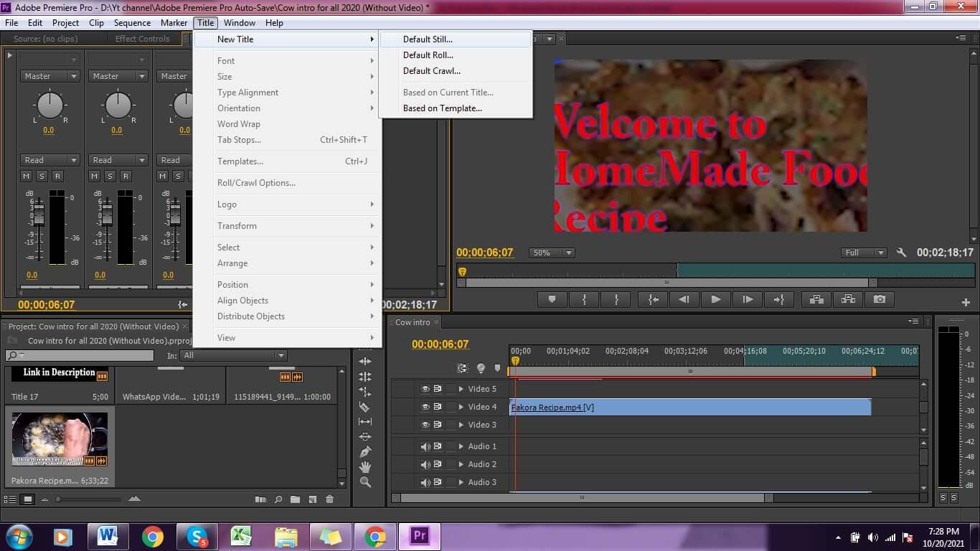Toggle Snap in the timeline
Viewport: 980px width, 551px height.
[462, 368]
